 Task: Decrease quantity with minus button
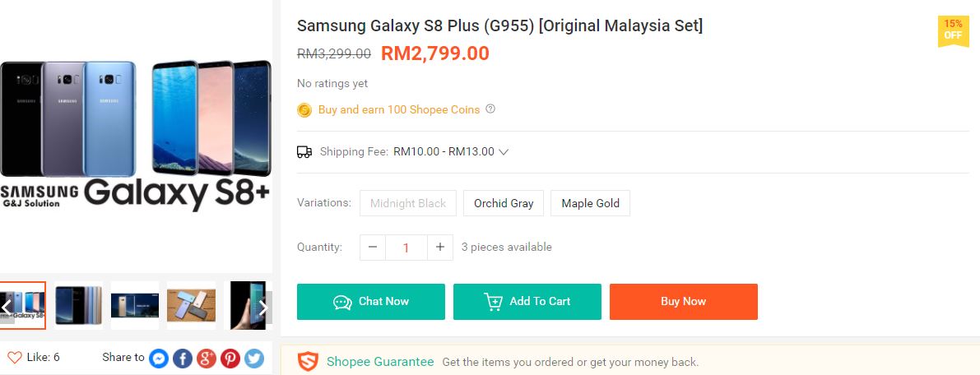[x=373, y=247]
